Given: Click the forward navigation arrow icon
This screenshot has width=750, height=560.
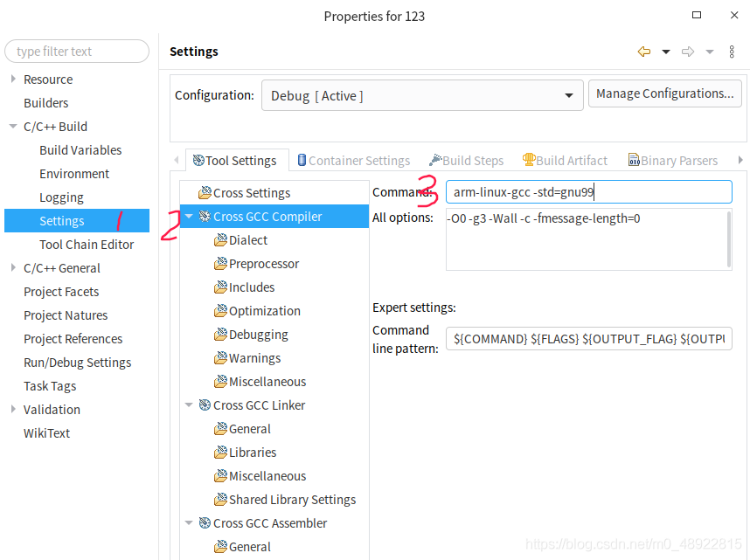Looking at the screenshot, I should coord(688,52).
